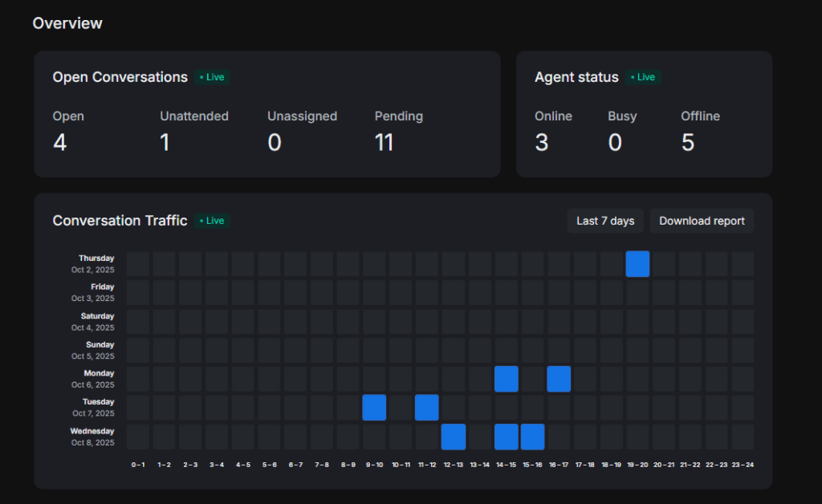Viewport: 822px width, 504px height.
Task: Click the Busy agents count
Action: 615,143
